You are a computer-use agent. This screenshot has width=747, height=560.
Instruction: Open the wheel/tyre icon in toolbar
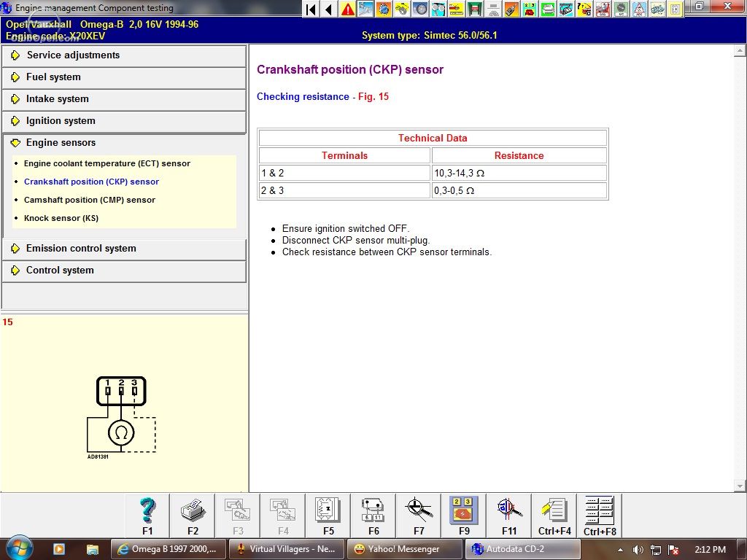[x=420, y=9]
